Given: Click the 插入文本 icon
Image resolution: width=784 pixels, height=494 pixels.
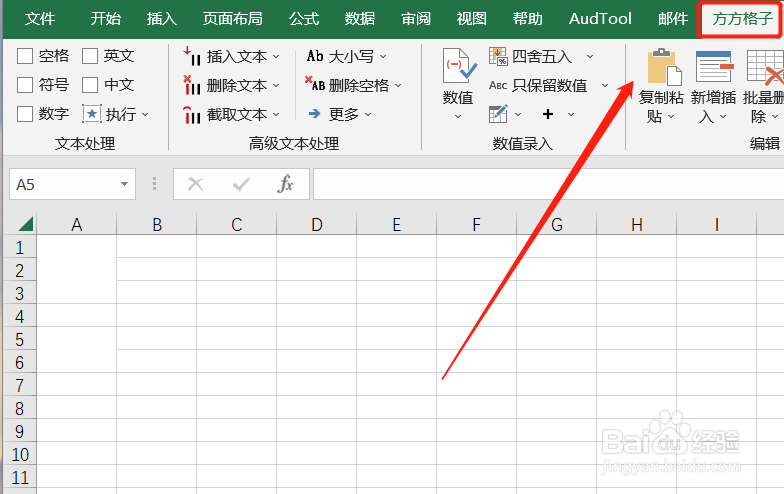Looking at the screenshot, I should pos(192,56).
